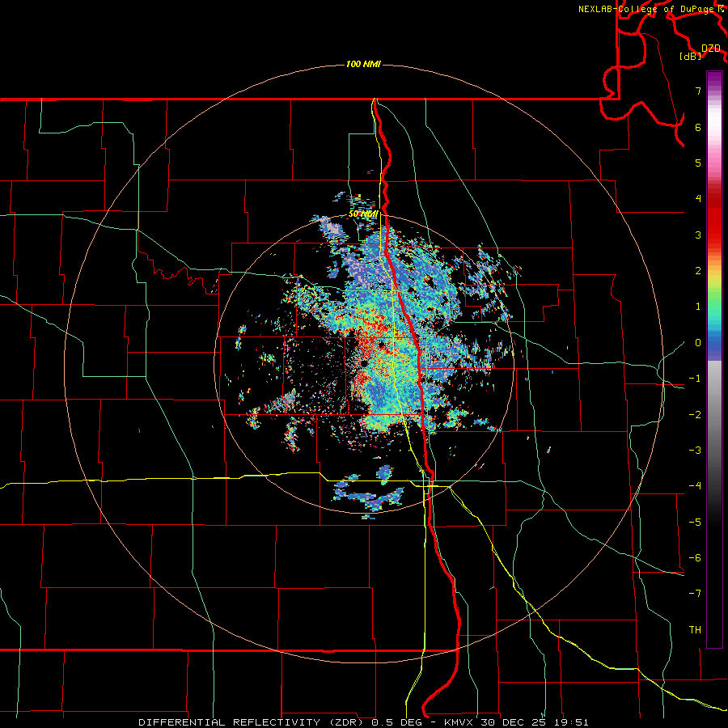This screenshot has height=728, width=728.
Task: Select the 1 value on the color scale
Action: coord(698,307)
